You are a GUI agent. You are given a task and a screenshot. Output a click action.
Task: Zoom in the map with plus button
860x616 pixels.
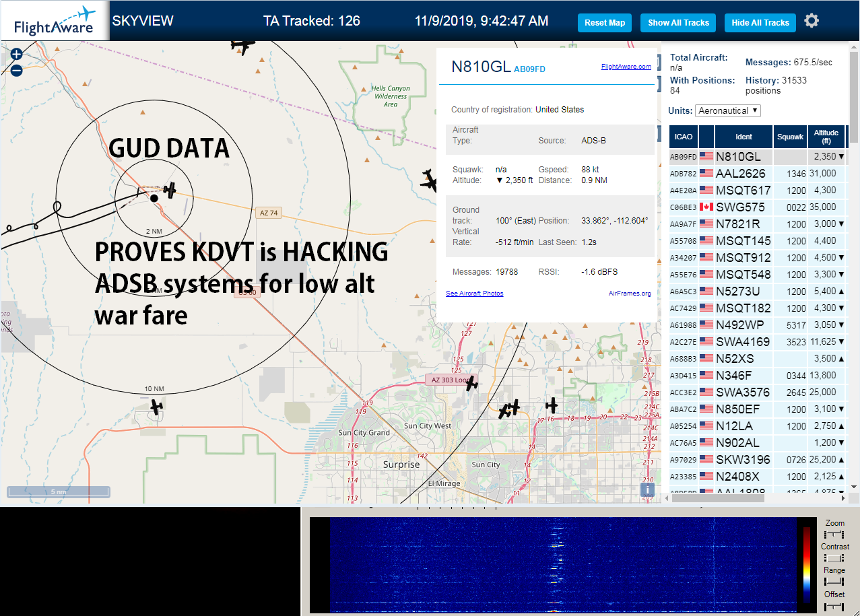point(17,55)
